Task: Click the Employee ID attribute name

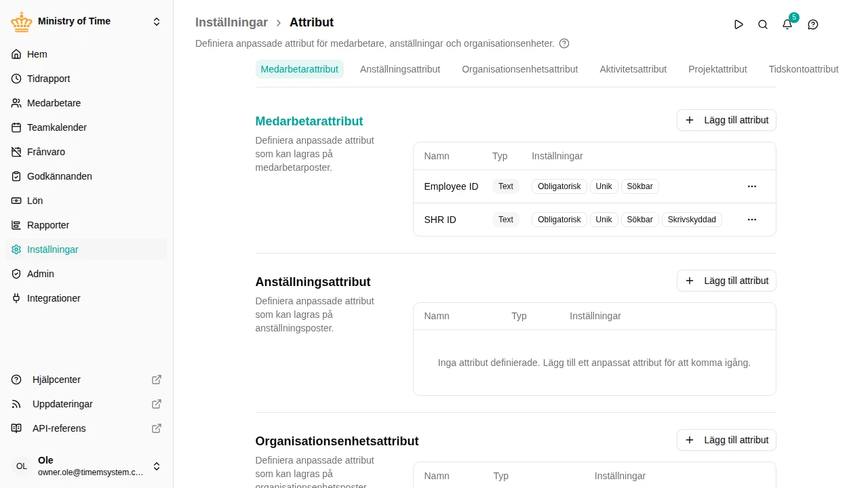Action: click(x=451, y=186)
